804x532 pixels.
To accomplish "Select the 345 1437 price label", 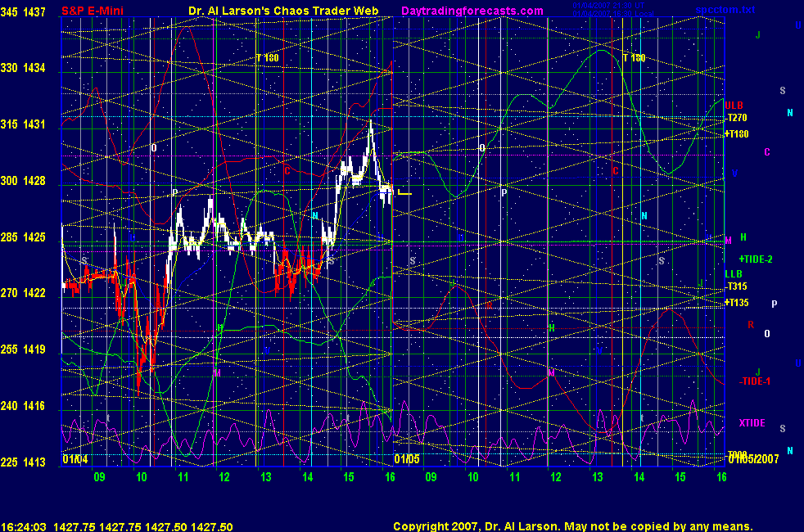I will (23, 11).
